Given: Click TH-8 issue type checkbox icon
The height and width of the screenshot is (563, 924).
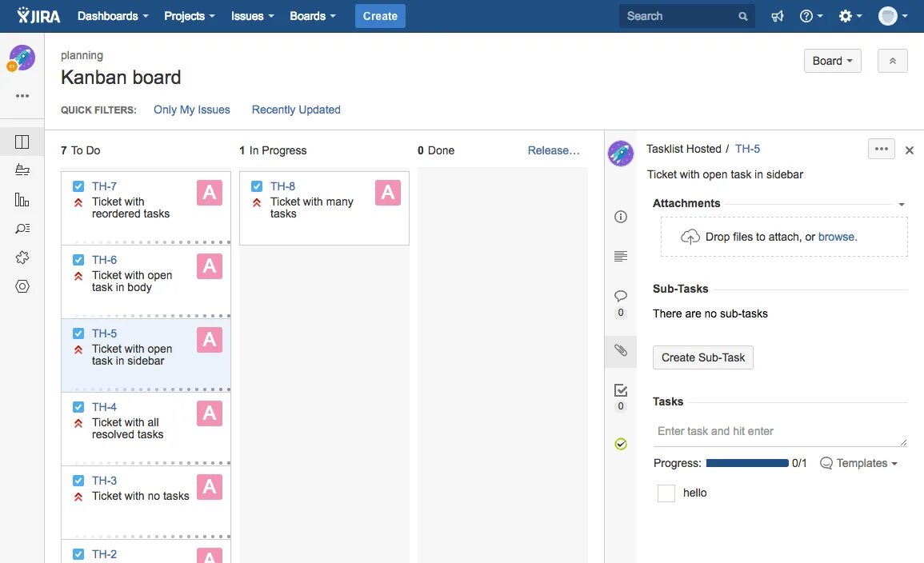Looking at the screenshot, I should tap(257, 186).
